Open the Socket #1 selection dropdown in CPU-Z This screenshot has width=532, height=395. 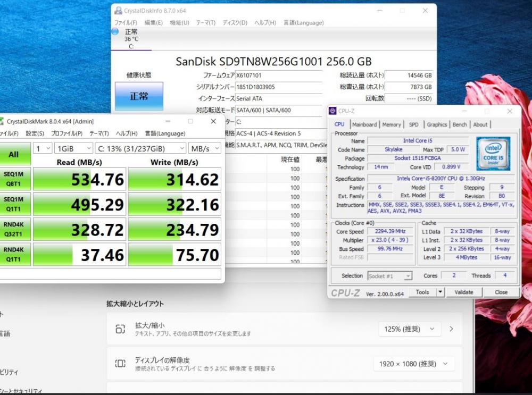click(390, 276)
